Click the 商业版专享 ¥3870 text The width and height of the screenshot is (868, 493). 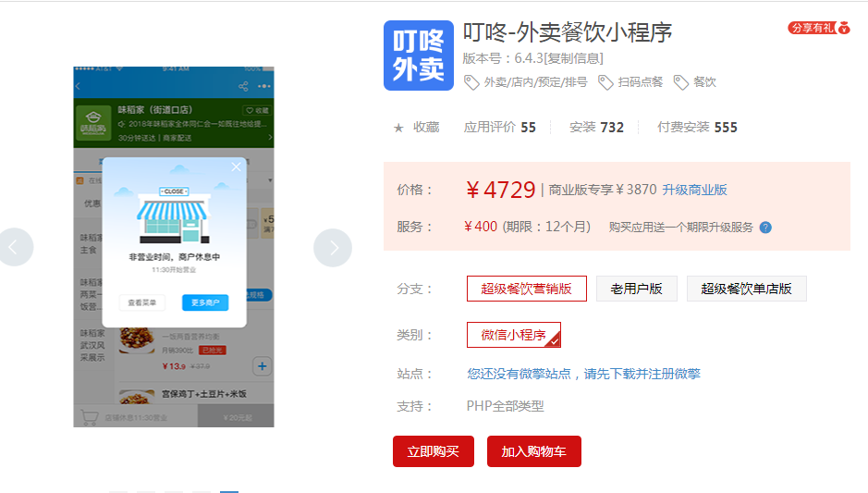603,190
